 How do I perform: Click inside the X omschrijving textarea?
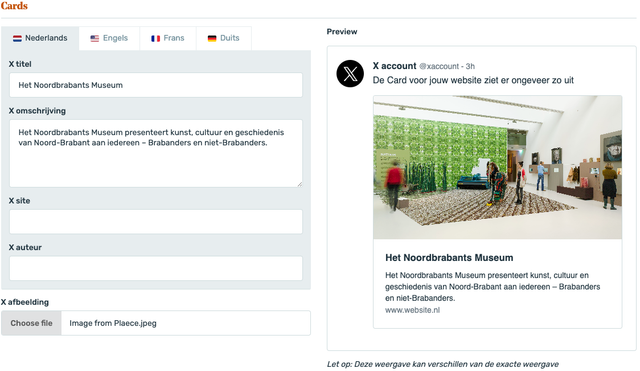156,153
